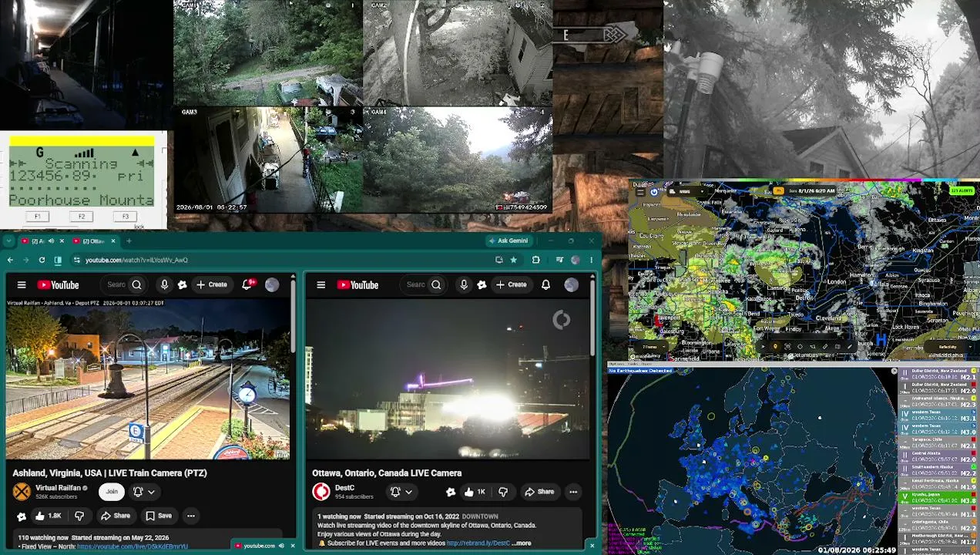980x555 pixels.
Task: Expand DestC notification bell dropdown
Action: (401, 491)
